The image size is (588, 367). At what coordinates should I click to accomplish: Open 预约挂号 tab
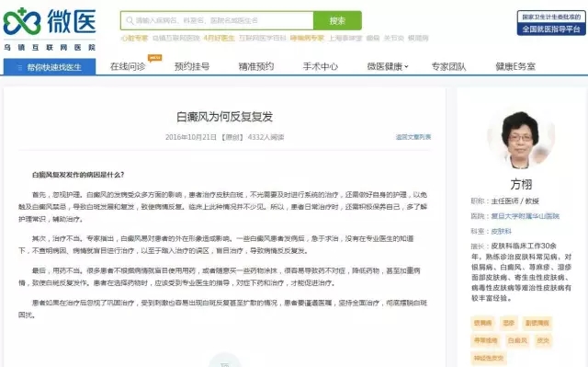[x=192, y=67]
